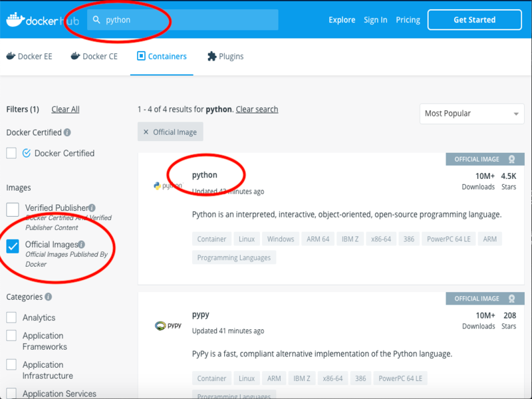
Task: Click the info icon beside Official Images
Action: (81, 244)
